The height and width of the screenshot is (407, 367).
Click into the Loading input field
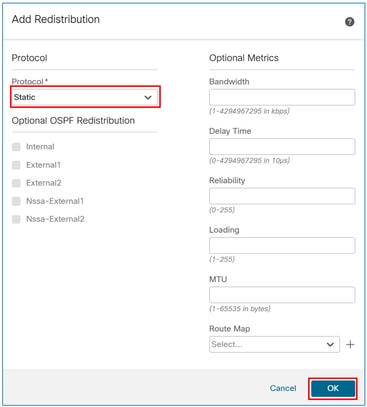[x=282, y=245]
